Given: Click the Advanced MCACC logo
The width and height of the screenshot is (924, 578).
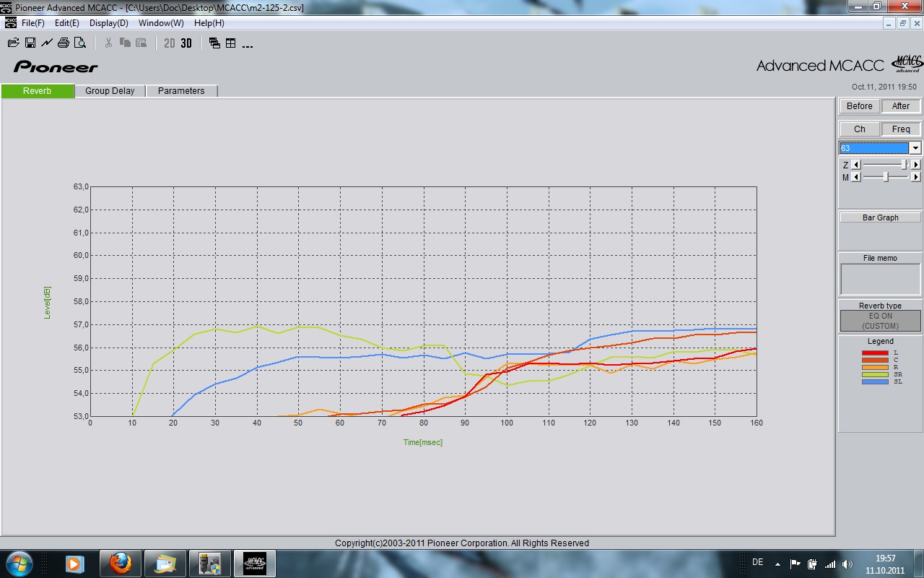Looking at the screenshot, I should (839, 65).
